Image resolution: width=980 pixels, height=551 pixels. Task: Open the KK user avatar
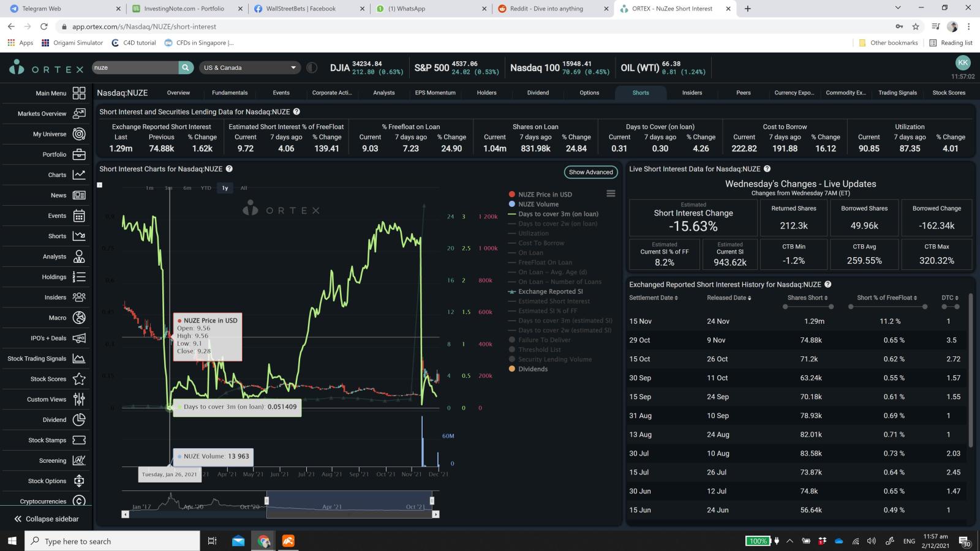pos(963,62)
